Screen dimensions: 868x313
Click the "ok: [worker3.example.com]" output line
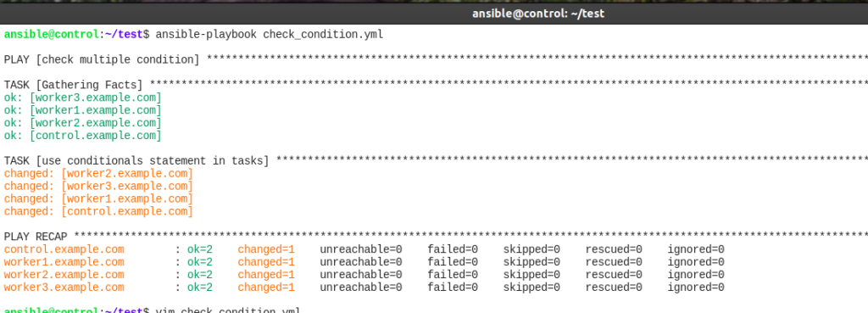pyautogui.click(x=82, y=98)
